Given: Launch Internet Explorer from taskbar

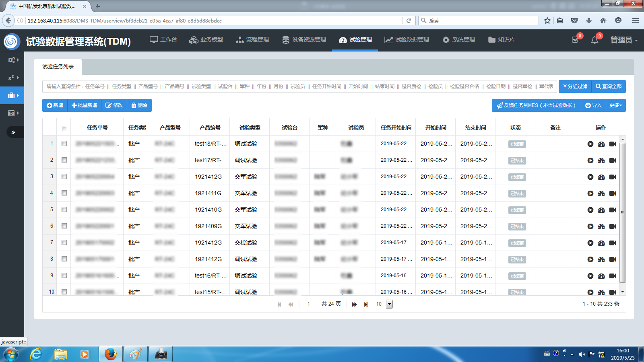Looking at the screenshot, I should point(36,354).
